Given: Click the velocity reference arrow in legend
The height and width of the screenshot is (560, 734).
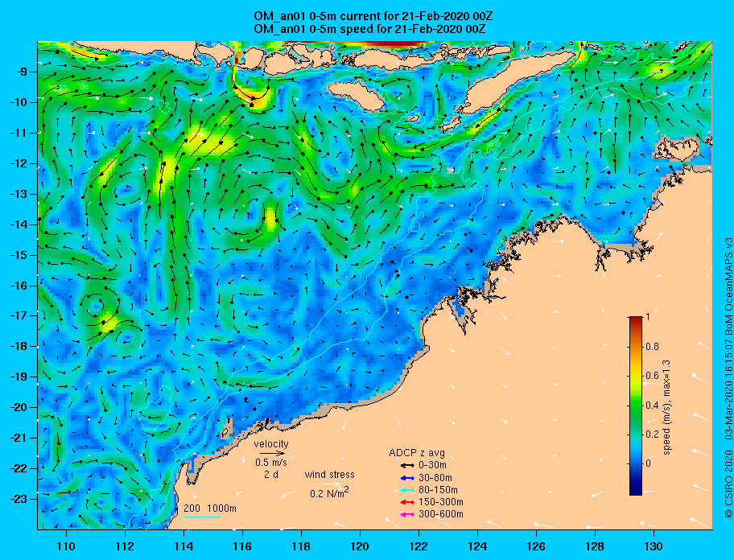Looking at the screenshot, I should click(x=272, y=453).
